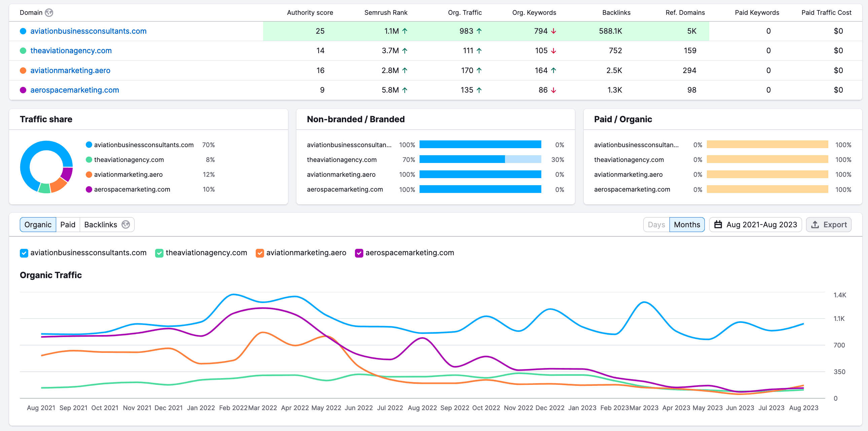
Task: Open aerospacemarketing.com domain link in table
Action: point(74,90)
